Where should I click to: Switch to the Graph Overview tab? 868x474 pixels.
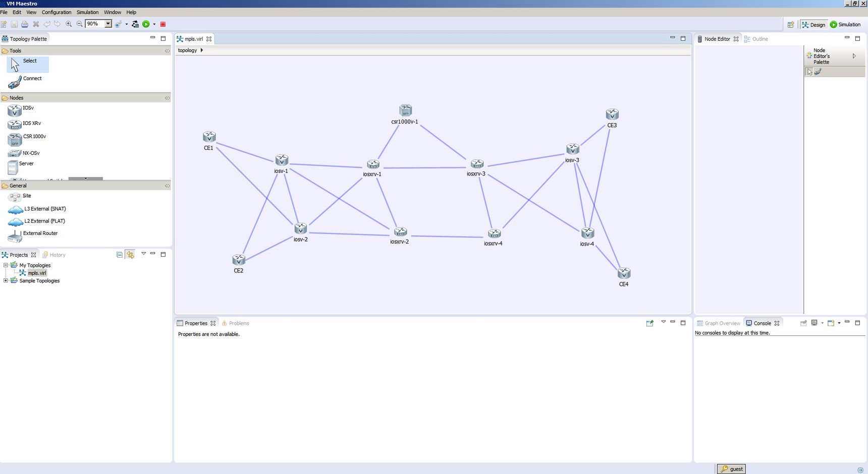[x=719, y=323]
